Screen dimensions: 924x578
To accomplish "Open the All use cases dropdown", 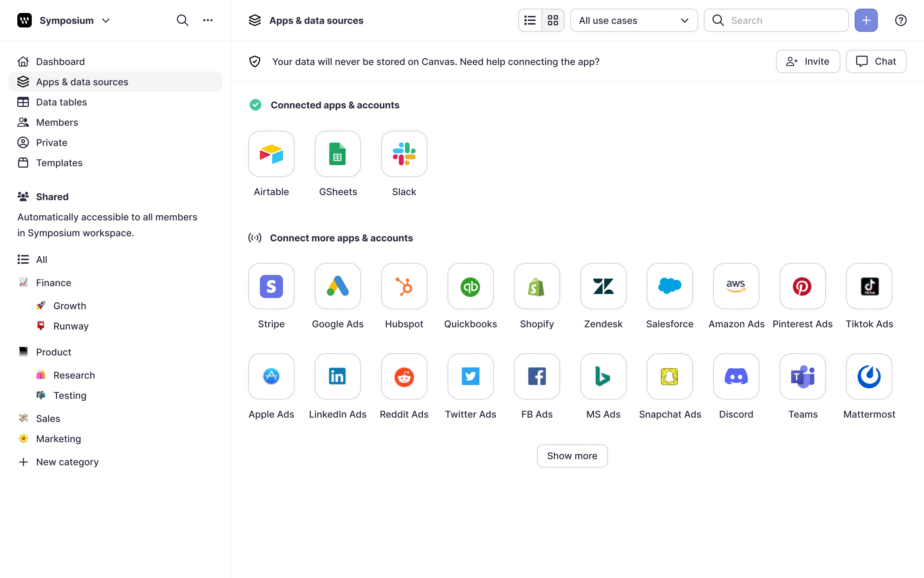I will (634, 20).
